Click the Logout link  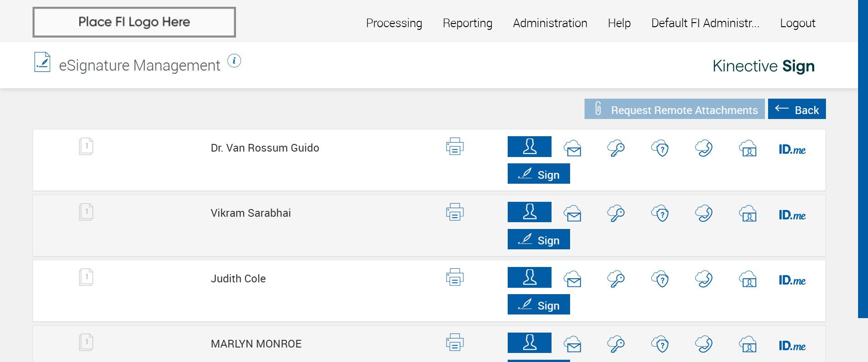pos(797,23)
